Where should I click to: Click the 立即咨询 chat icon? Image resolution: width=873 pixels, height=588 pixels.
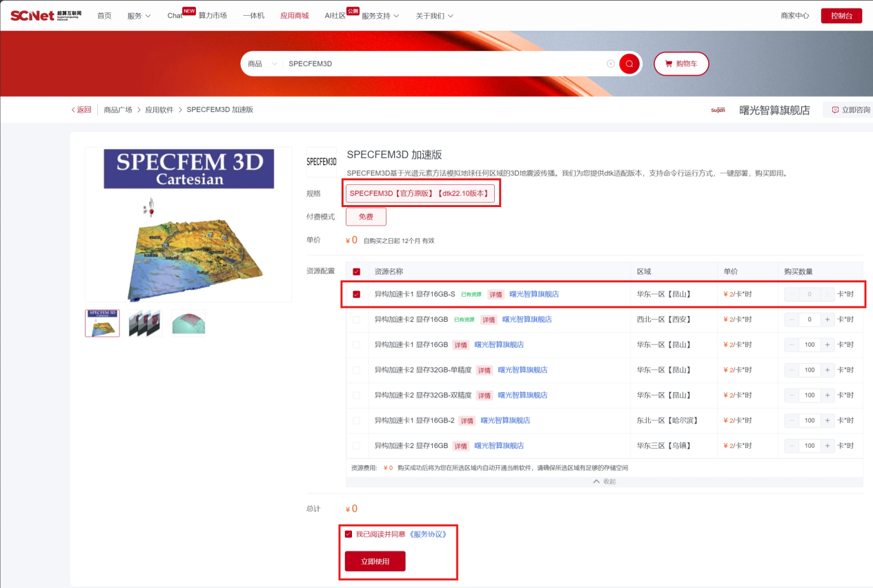tap(835, 110)
